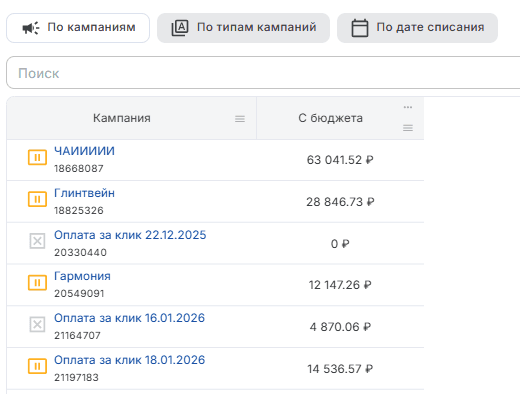
Task: Click the pause status icon for Оплата за клик 18.01.2026
Action: tap(37, 367)
